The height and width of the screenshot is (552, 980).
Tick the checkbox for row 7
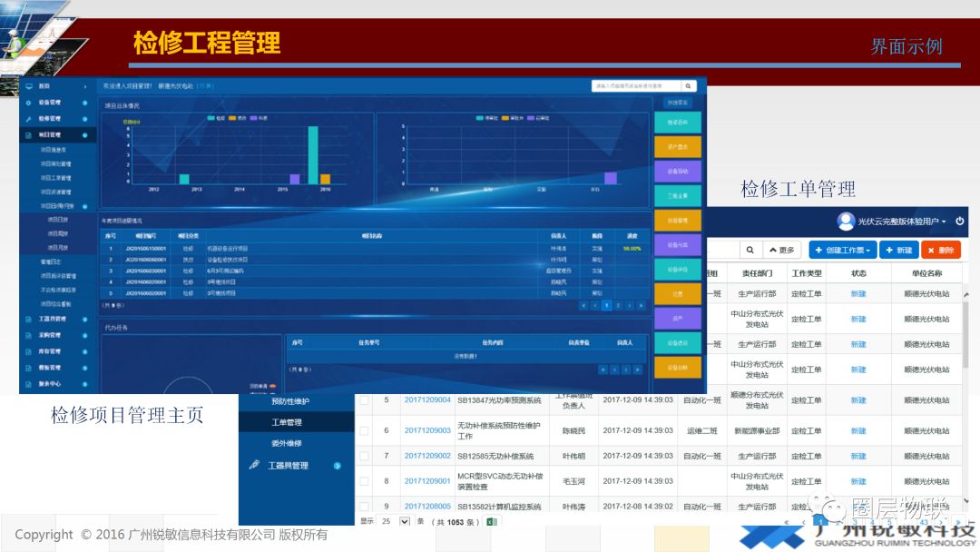tap(365, 457)
